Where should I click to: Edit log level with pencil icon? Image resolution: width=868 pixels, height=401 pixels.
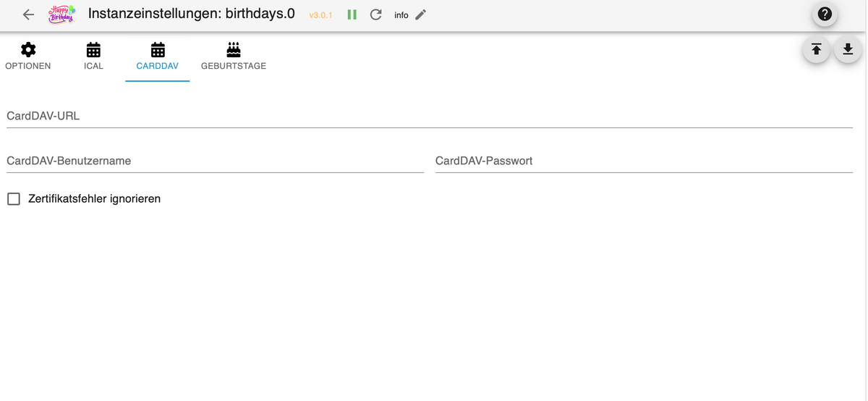tap(421, 14)
